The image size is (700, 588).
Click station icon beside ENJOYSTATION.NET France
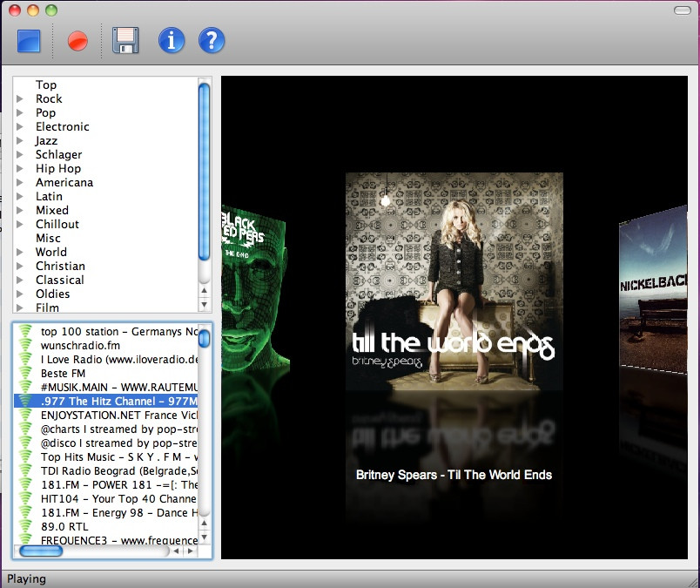coord(25,416)
